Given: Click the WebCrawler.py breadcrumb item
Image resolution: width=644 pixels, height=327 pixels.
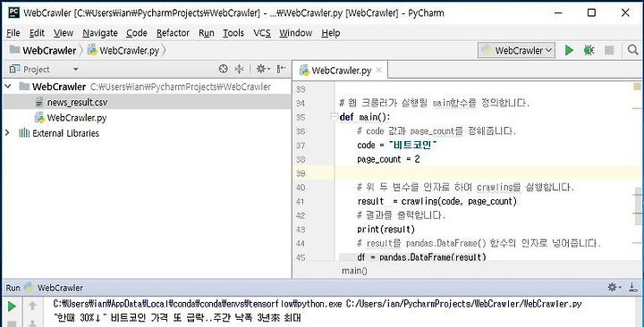Looking at the screenshot, I should tap(124, 50).
